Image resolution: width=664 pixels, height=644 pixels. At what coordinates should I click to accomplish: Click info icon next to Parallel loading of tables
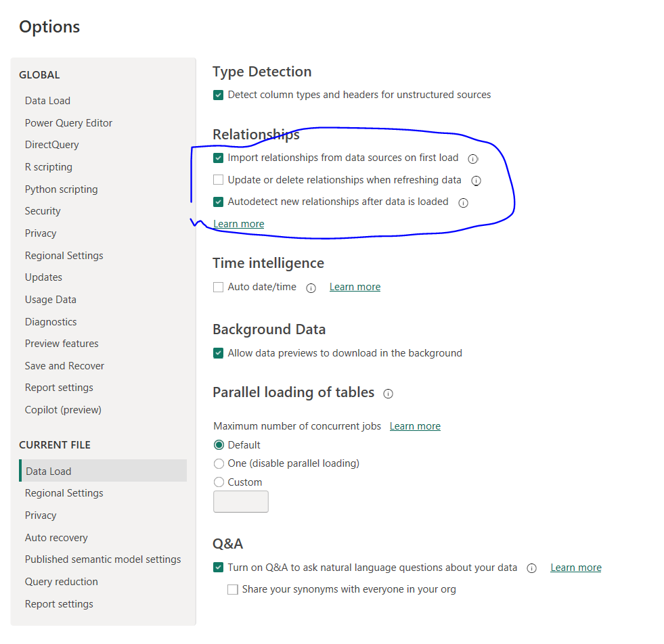[x=388, y=394]
